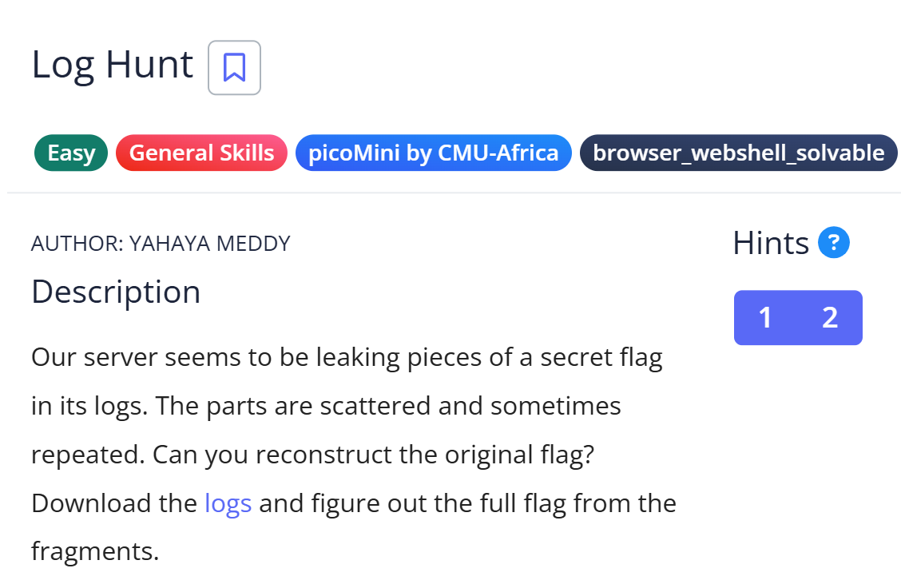
Task: Click the Log Hunt challenge title
Action: tap(113, 65)
